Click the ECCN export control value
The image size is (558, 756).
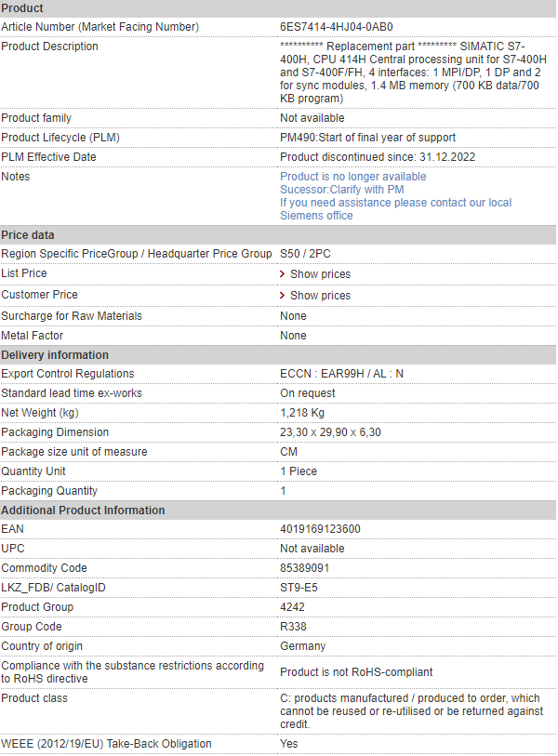(x=341, y=374)
